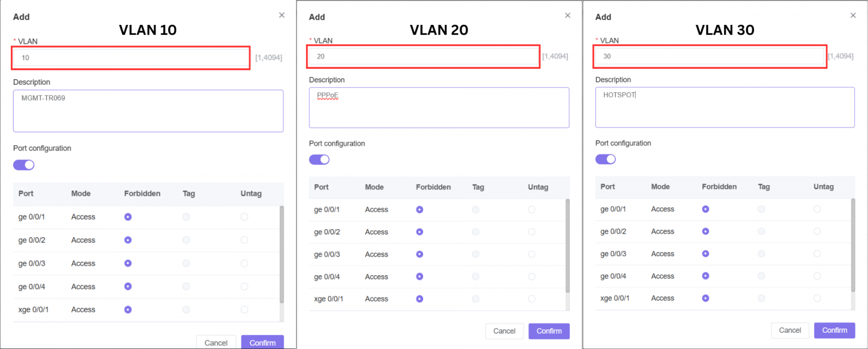The height and width of the screenshot is (349, 868).
Task: Select Tag radio for xge 0/0/1 in VLAN 20
Action: click(476, 299)
